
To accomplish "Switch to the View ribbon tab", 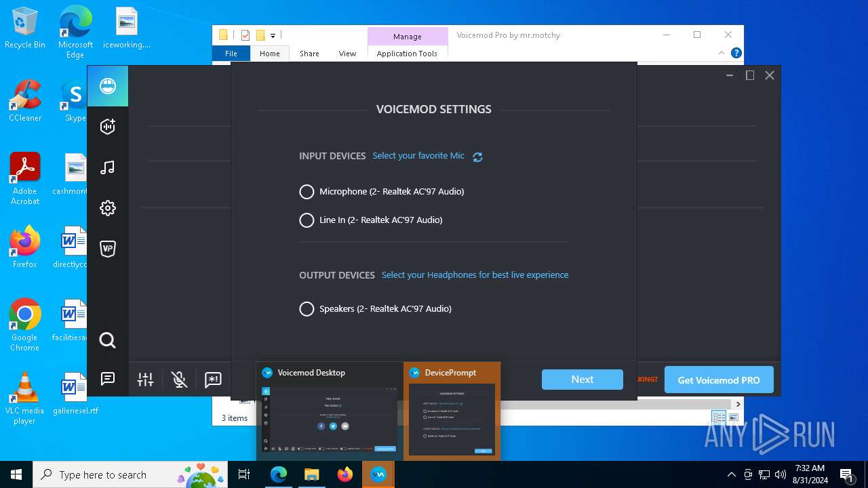I will 347,54.
